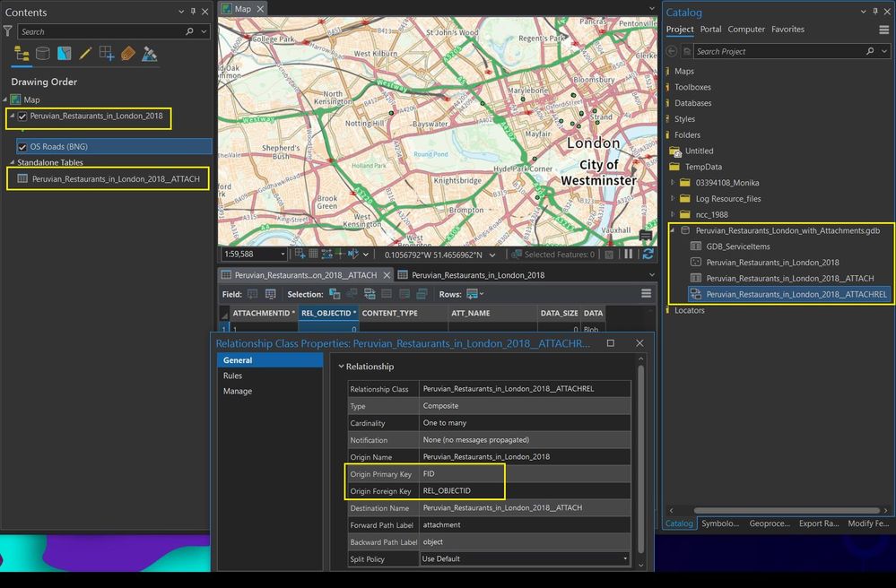Expand the ncc_1988 folder
The height and width of the screenshot is (588, 896).
coord(672,214)
